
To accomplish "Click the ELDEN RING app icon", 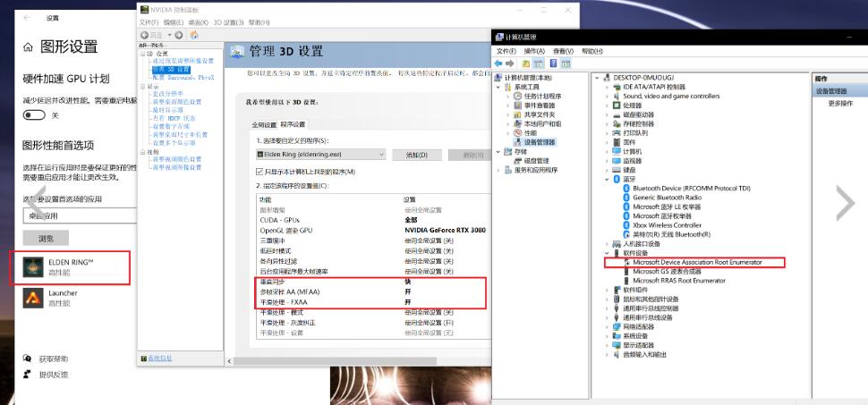I will 32,267.
